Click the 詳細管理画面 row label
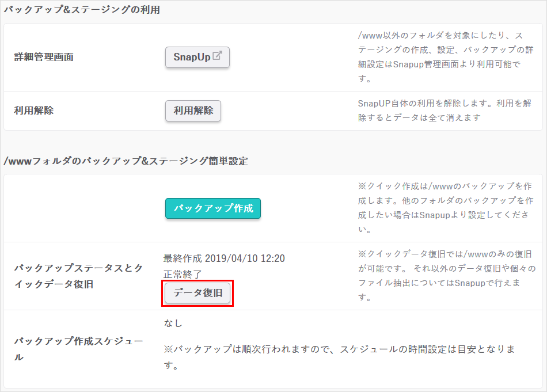The height and width of the screenshot is (392, 547). [x=44, y=58]
